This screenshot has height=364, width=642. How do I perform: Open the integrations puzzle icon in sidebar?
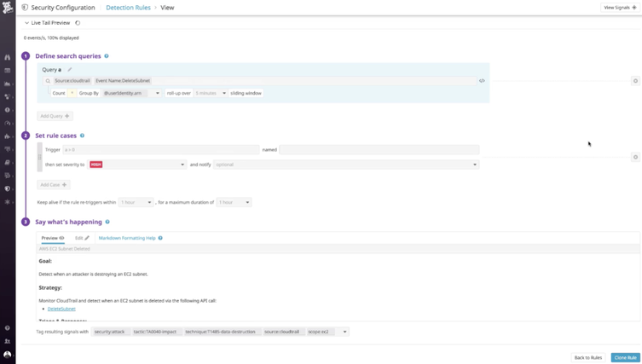click(x=7, y=136)
